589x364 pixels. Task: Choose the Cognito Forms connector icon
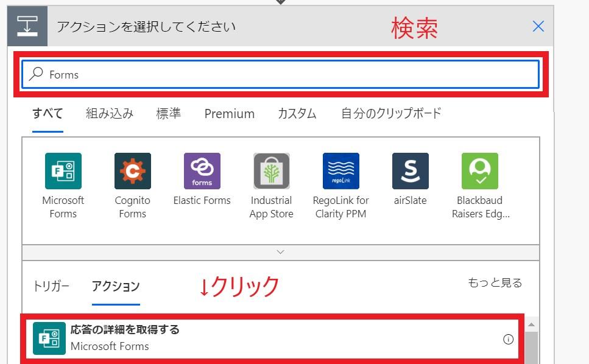pos(132,171)
